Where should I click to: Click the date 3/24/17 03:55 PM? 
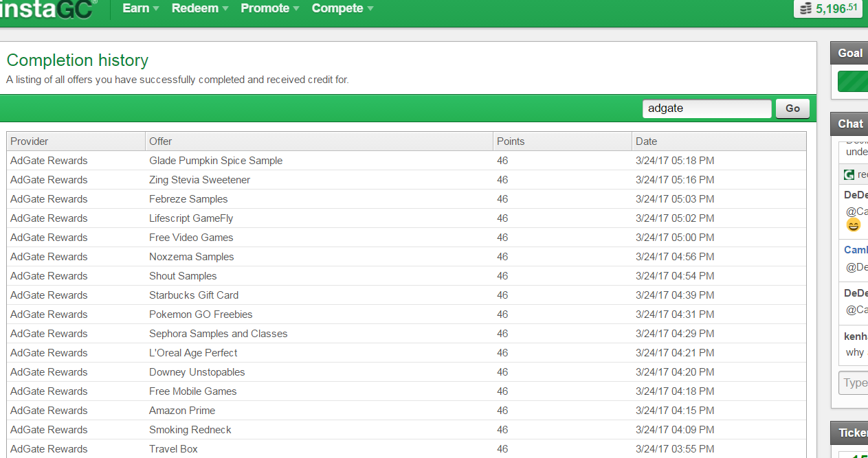click(x=675, y=449)
